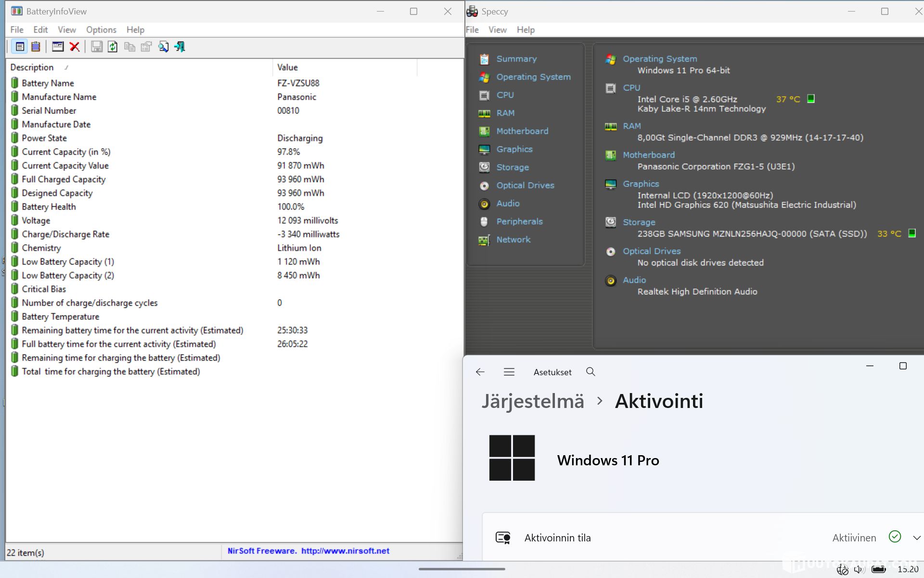
Task: Click the Value column header
Action: click(x=287, y=67)
